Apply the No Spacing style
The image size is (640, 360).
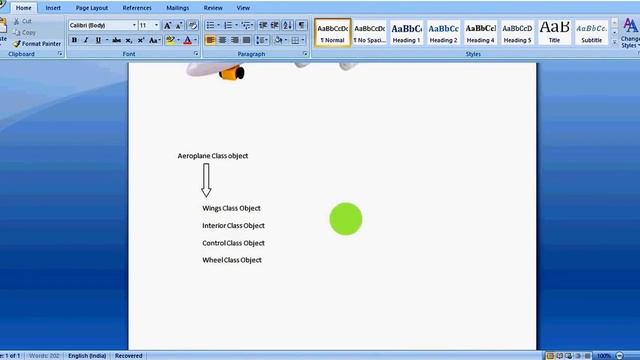(369, 32)
